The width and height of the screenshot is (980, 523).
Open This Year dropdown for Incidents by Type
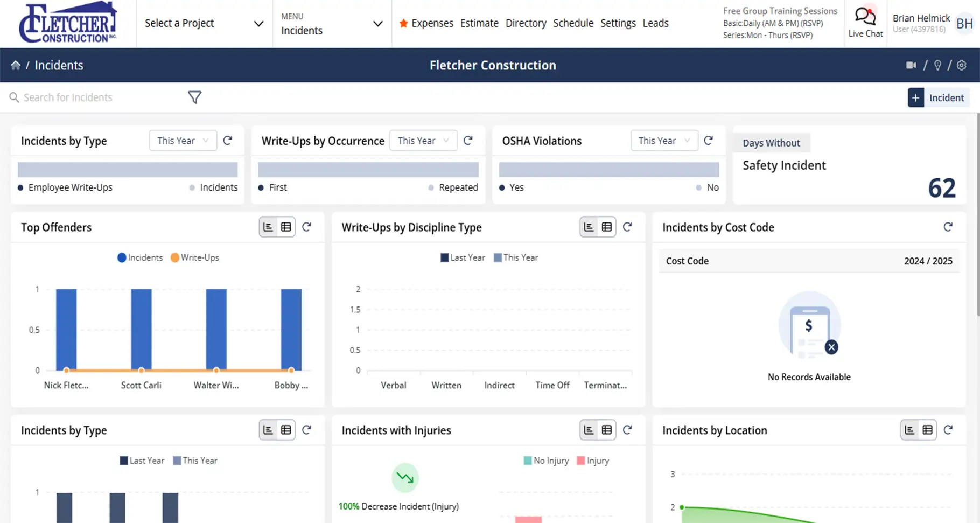183,141
